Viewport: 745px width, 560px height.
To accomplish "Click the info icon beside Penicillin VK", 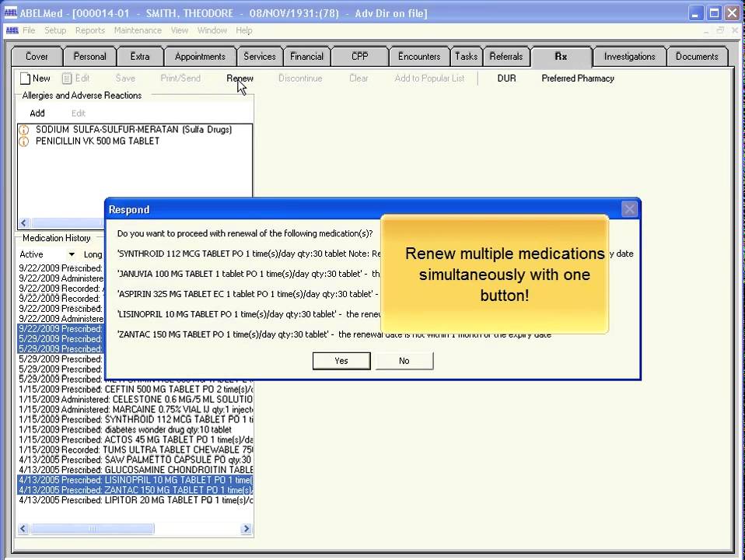I will [23, 142].
